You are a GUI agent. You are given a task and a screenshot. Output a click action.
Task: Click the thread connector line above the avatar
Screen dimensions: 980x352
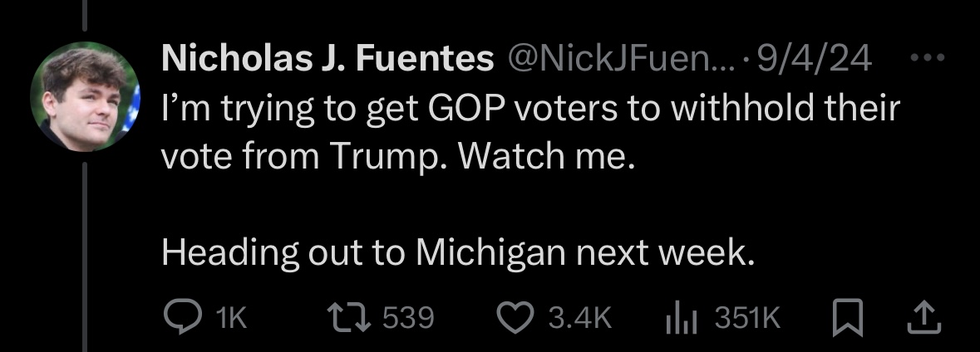[85, 16]
